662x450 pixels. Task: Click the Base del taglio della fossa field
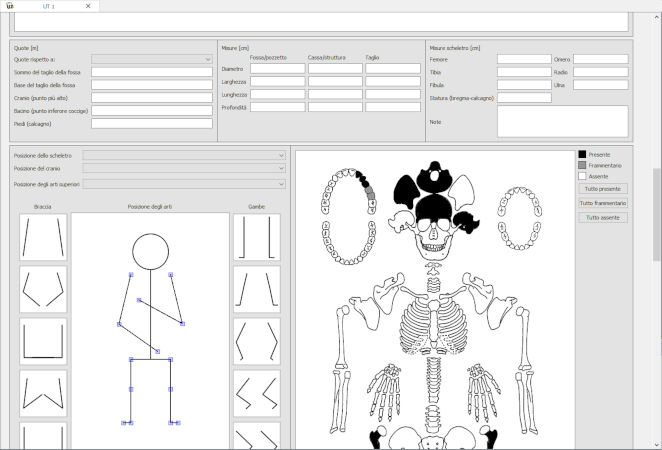(152, 85)
